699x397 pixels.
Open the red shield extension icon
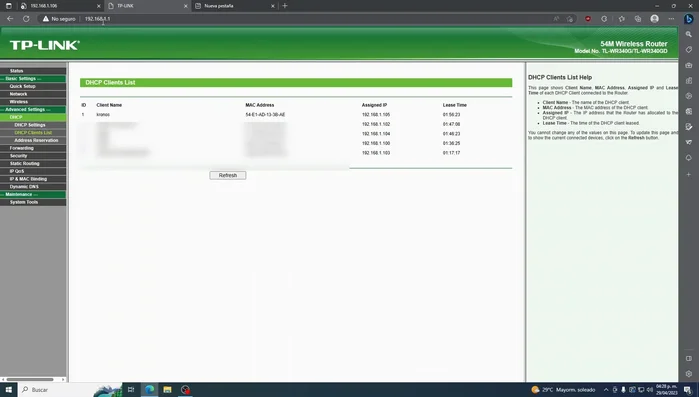click(x=588, y=19)
